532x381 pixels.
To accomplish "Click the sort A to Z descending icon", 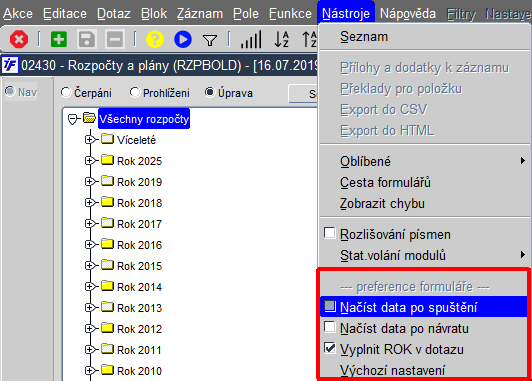I will [282, 39].
